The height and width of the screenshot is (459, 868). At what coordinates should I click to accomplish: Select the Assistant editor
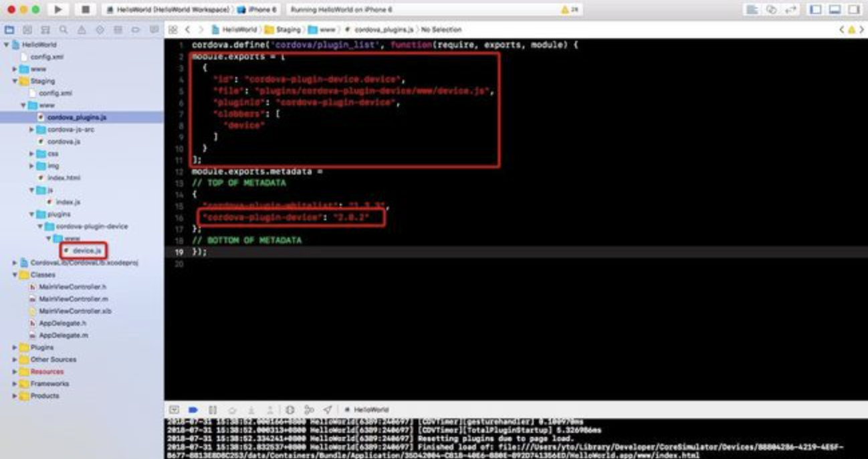coord(771,9)
